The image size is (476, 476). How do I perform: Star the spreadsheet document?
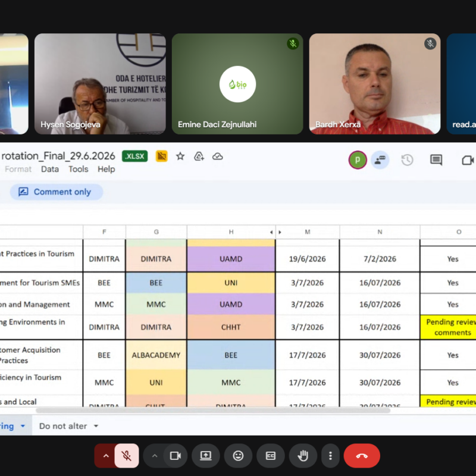180,156
